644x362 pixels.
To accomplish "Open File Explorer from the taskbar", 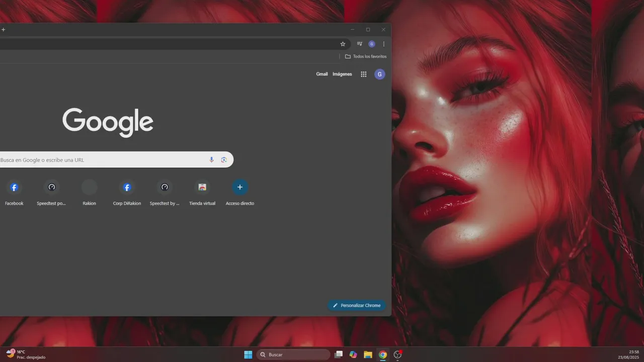I will tap(368, 354).
